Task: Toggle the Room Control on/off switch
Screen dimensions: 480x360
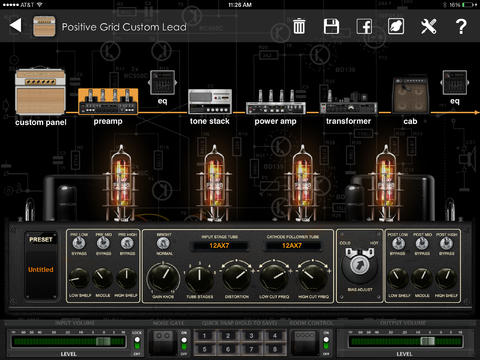Action: pos(326,343)
